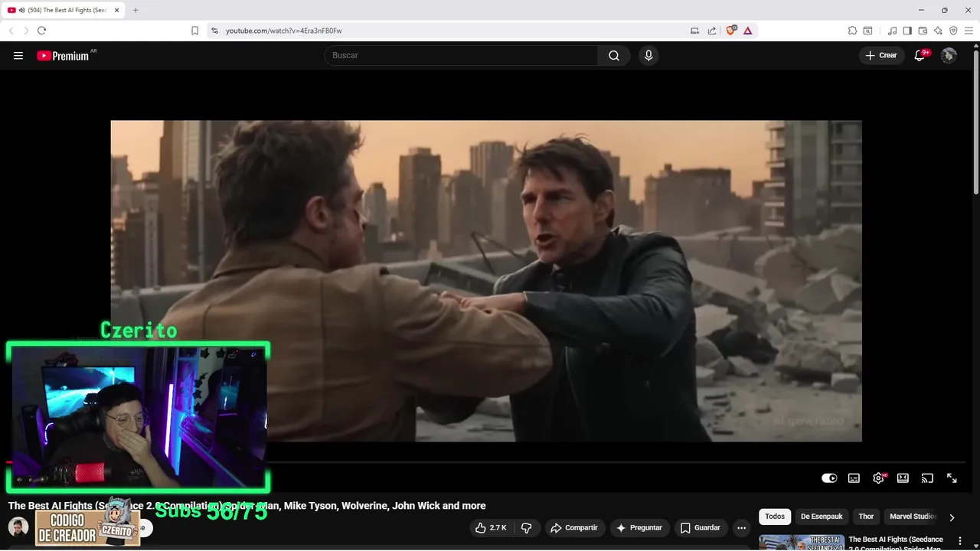
Task: Like the video with 2.7 K likes
Action: pos(490,528)
